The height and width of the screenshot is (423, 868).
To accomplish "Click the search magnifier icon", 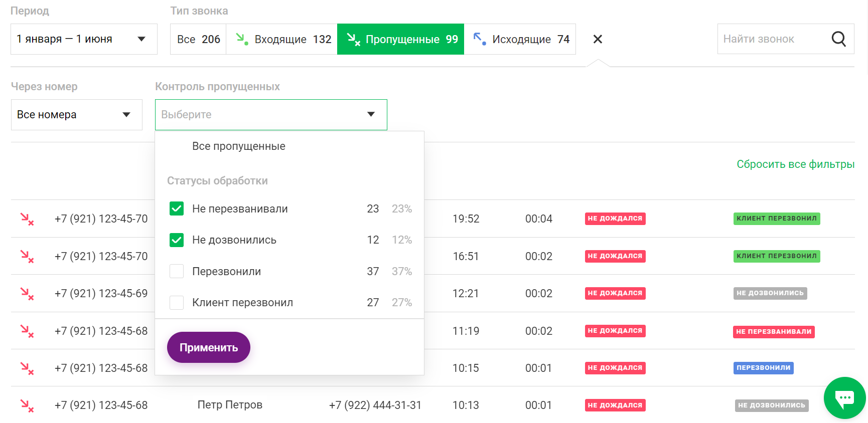I will [838, 39].
